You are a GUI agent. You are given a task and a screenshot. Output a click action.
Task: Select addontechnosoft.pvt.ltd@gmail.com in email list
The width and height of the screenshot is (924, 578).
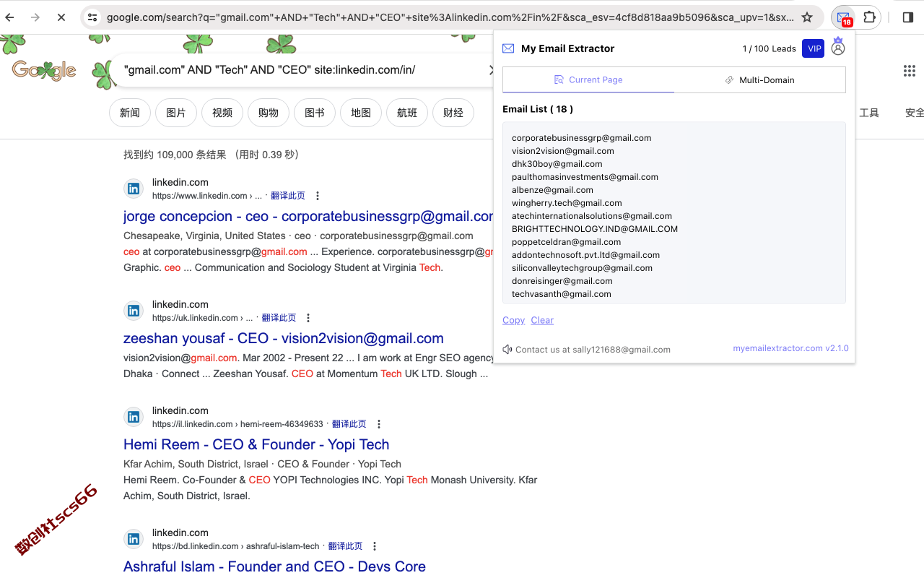coord(585,255)
